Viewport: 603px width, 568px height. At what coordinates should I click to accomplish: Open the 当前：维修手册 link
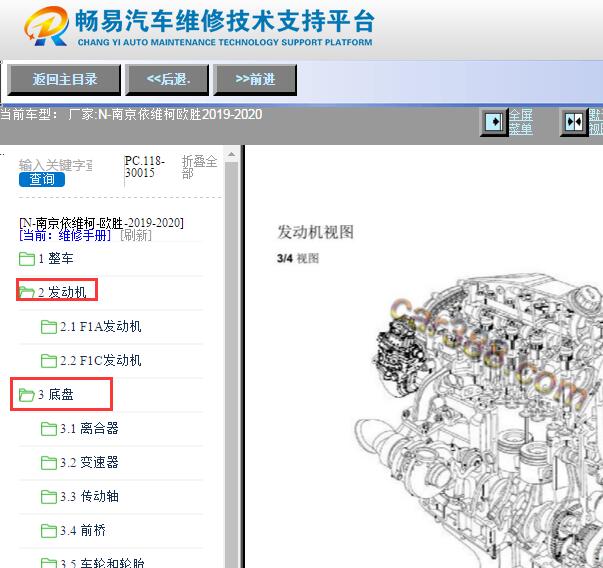click(x=65, y=235)
